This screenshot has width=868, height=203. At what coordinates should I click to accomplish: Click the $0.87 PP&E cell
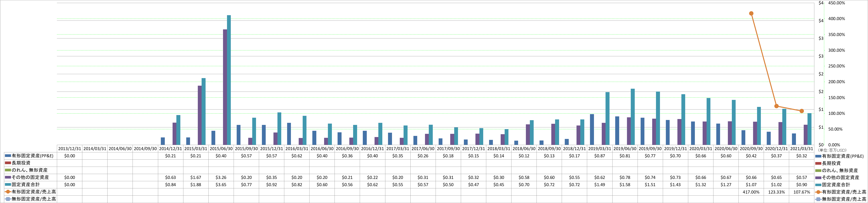point(600,156)
